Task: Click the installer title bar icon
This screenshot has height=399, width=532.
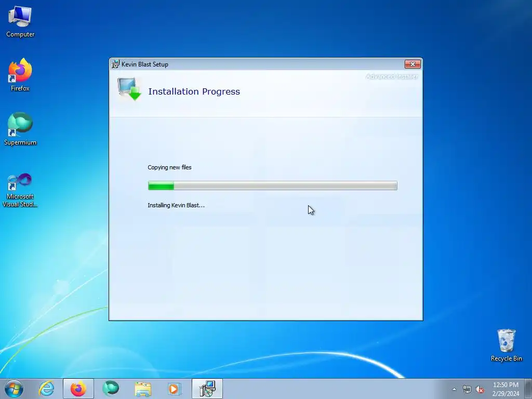Action: 115,64
